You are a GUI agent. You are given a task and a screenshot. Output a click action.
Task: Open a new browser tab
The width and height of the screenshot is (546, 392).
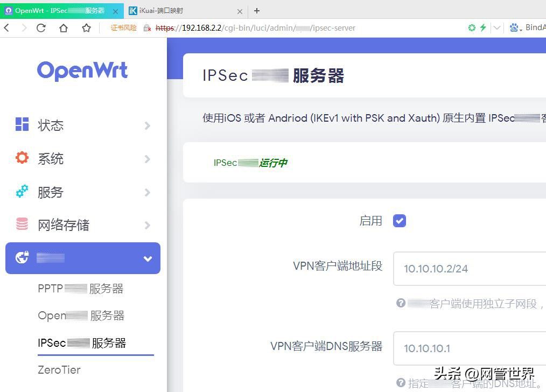[x=257, y=11]
